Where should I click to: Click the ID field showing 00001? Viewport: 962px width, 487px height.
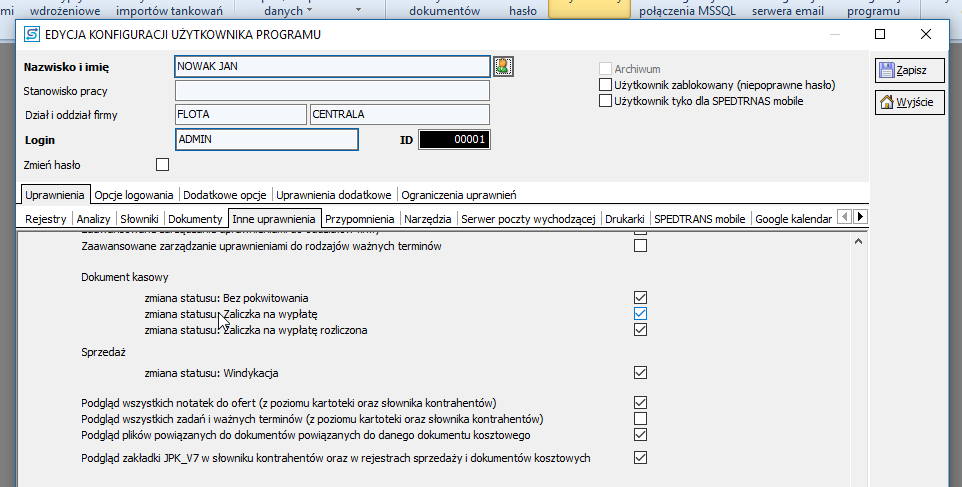454,139
